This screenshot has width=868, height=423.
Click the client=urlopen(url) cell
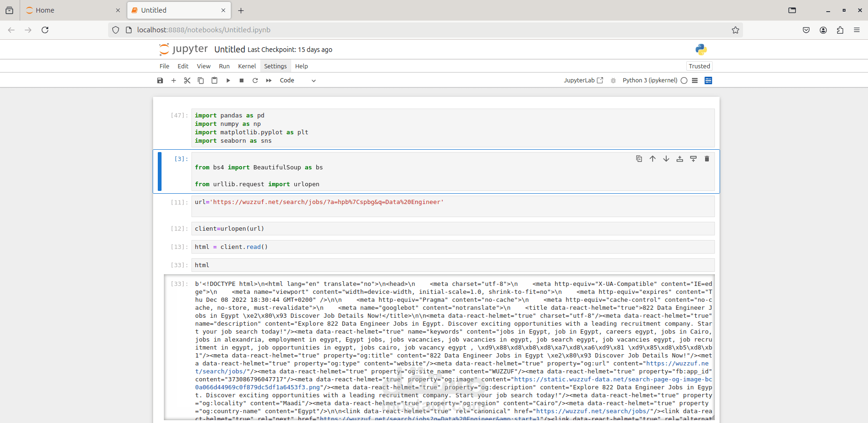click(453, 229)
